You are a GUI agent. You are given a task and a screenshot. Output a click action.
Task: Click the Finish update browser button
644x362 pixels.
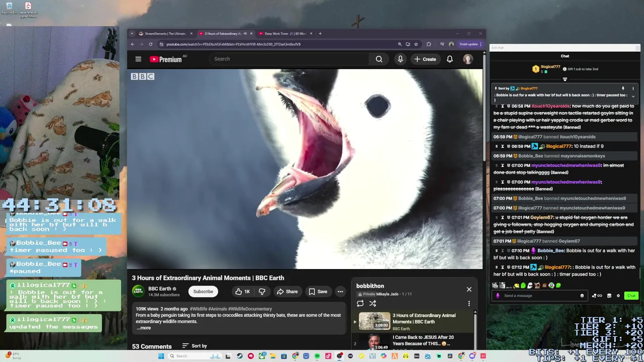470,44
